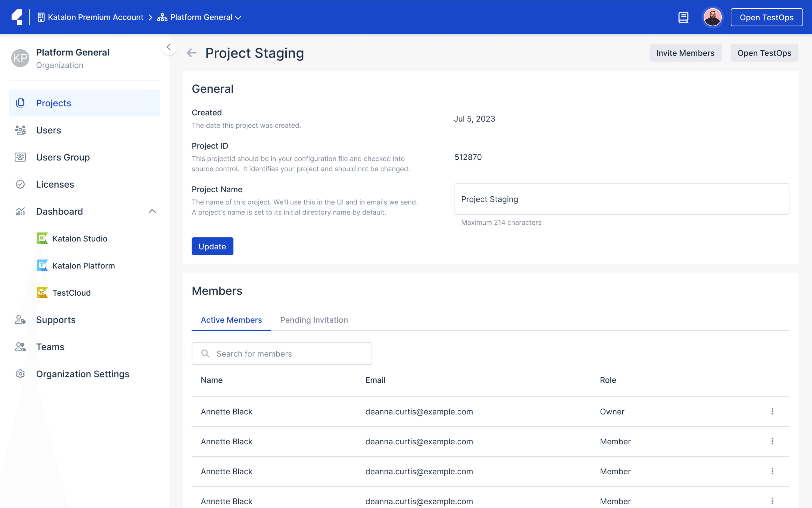812x508 pixels.
Task: Click the Search for members field
Action: pos(282,353)
